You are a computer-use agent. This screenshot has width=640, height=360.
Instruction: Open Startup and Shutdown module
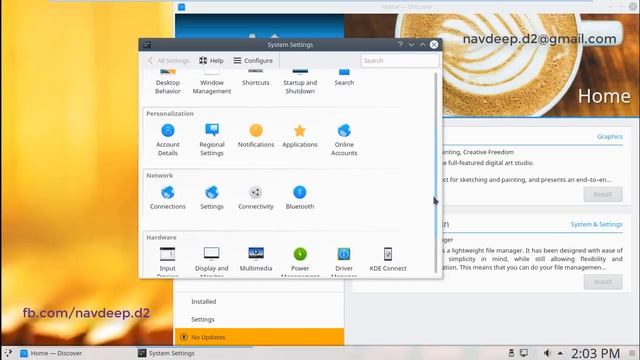click(x=300, y=82)
